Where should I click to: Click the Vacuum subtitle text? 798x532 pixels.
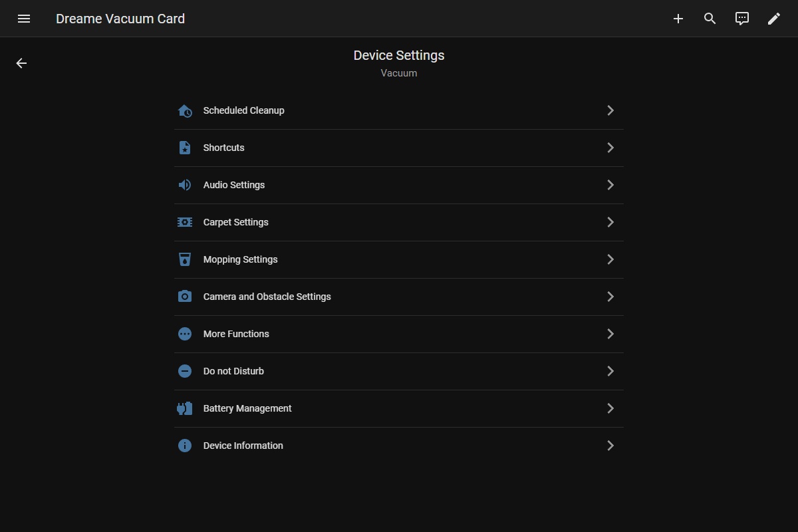click(399, 73)
